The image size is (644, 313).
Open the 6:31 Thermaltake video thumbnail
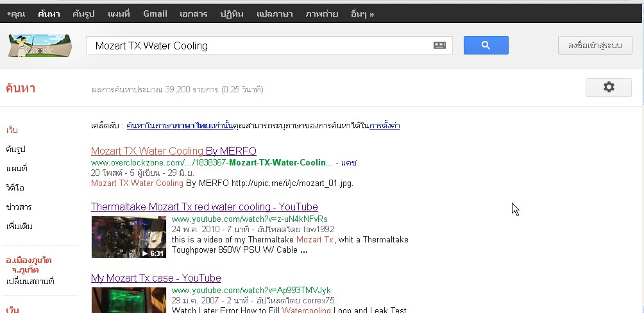coord(128,237)
